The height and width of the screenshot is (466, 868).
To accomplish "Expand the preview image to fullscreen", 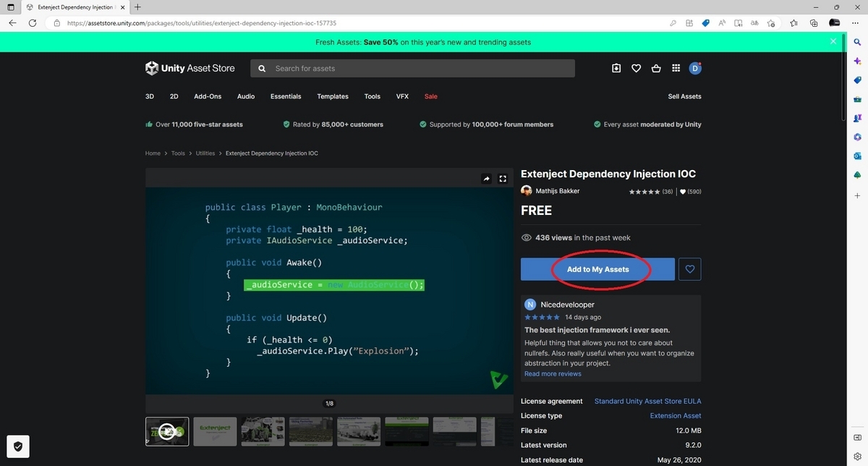I will click(503, 179).
